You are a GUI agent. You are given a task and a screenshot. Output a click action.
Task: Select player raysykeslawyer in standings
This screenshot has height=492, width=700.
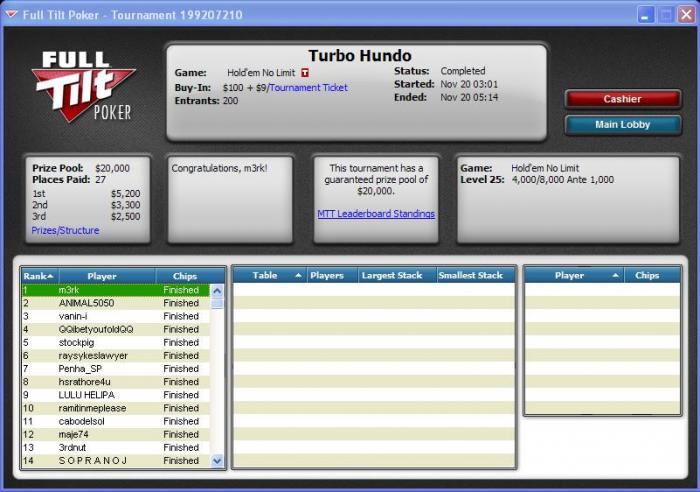[x=116, y=356]
